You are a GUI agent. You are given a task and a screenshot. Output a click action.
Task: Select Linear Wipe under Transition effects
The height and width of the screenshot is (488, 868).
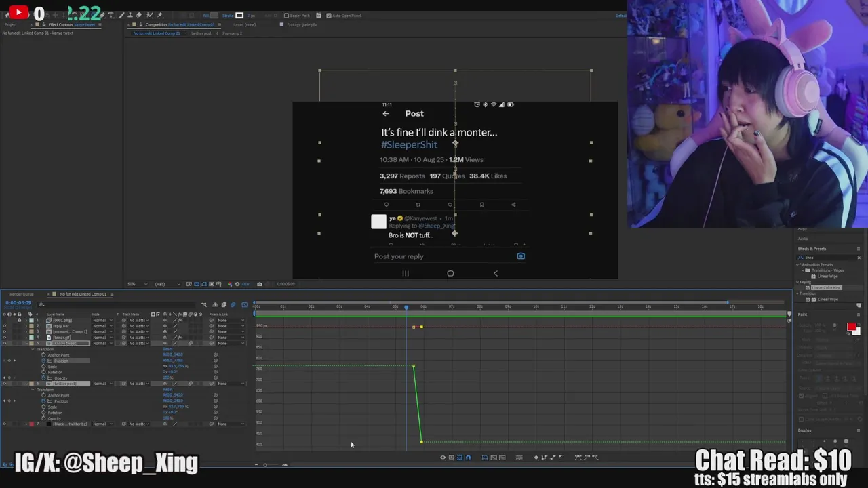[x=828, y=300]
